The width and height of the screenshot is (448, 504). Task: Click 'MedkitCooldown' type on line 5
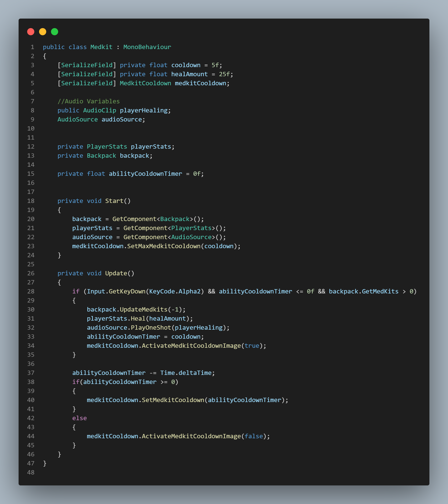point(146,83)
